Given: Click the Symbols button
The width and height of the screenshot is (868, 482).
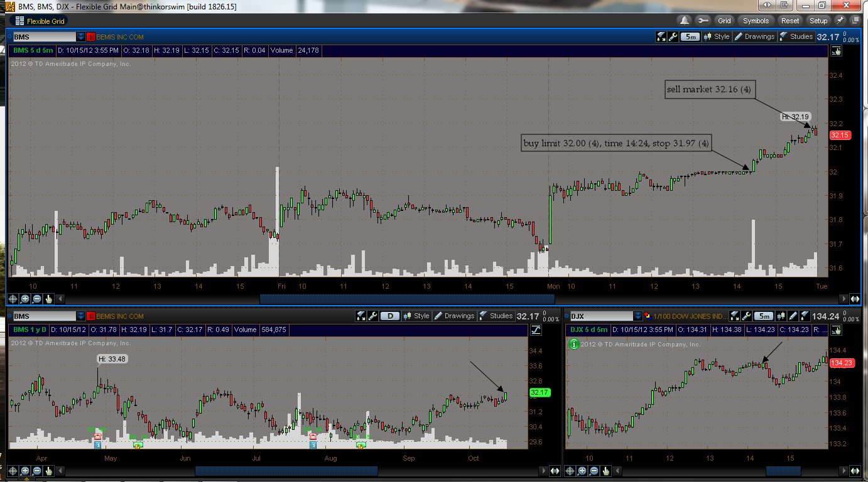Looking at the screenshot, I should (x=756, y=21).
